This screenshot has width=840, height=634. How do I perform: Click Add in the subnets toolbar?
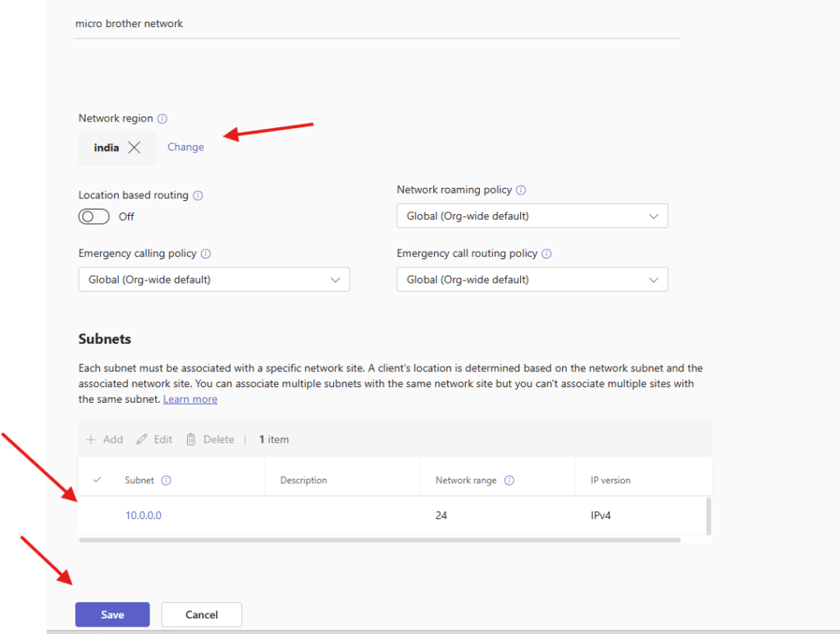point(104,440)
